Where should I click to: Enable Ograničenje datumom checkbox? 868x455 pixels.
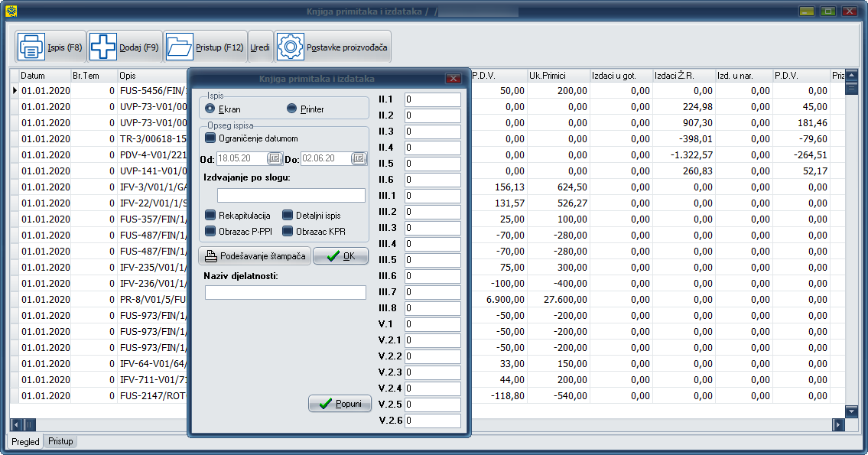(x=210, y=138)
